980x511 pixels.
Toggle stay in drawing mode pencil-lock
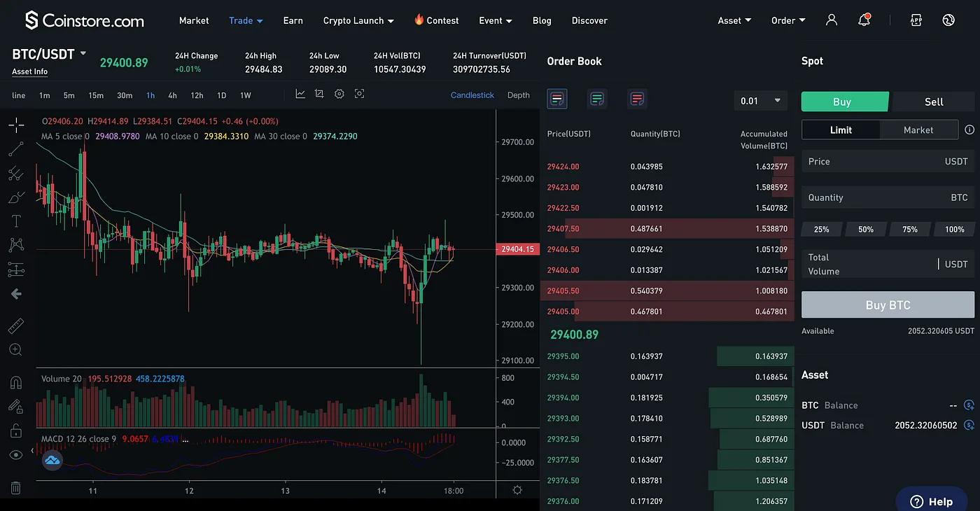coord(16,406)
